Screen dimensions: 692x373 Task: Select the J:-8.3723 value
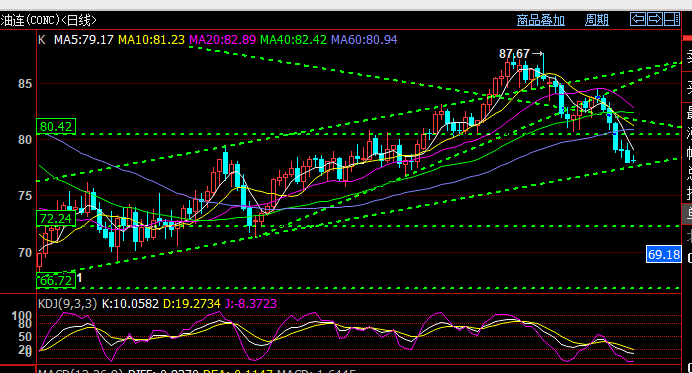tap(251, 304)
